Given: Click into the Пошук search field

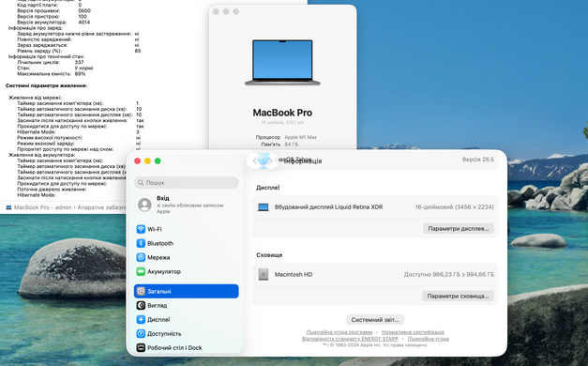Looking at the screenshot, I should (186, 182).
